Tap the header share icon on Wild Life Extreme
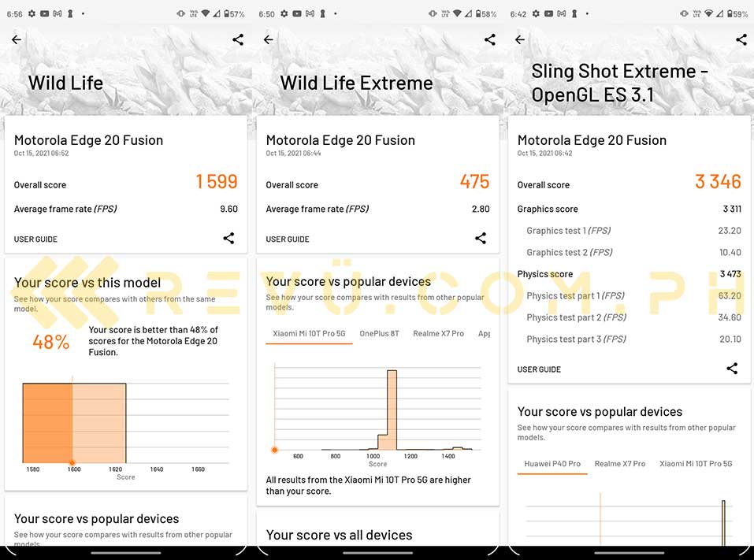 490,39
